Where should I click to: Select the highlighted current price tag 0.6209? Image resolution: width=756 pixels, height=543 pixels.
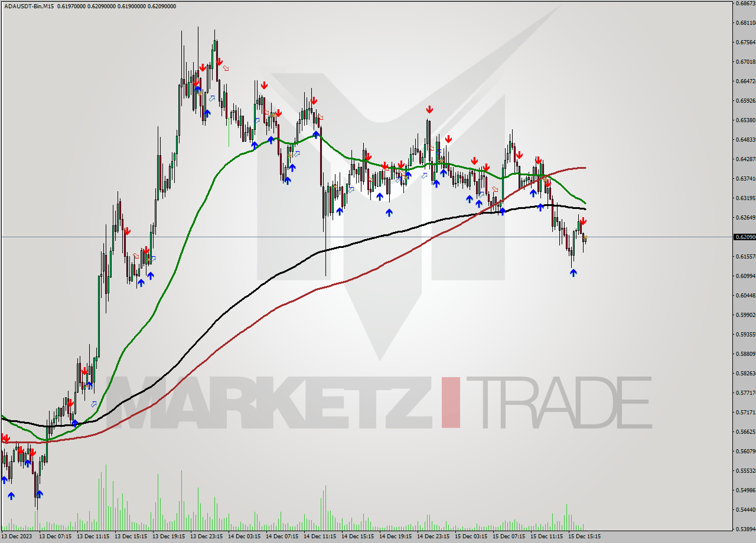point(745,237)
